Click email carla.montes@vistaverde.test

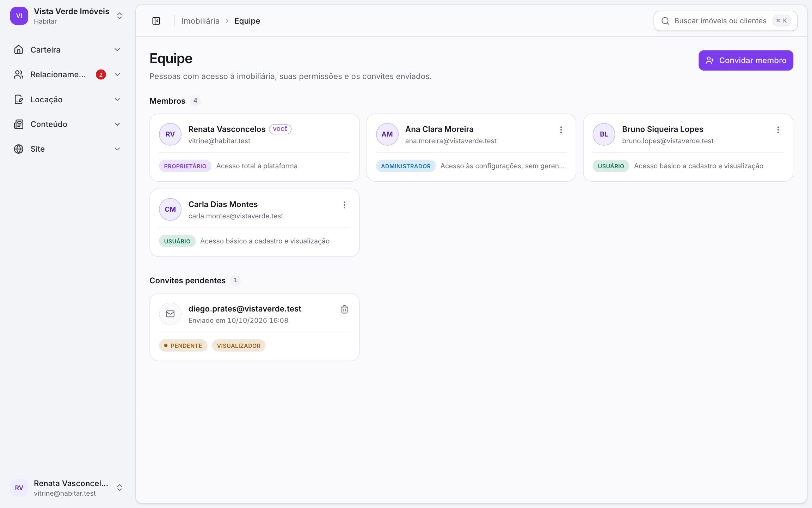236,216
